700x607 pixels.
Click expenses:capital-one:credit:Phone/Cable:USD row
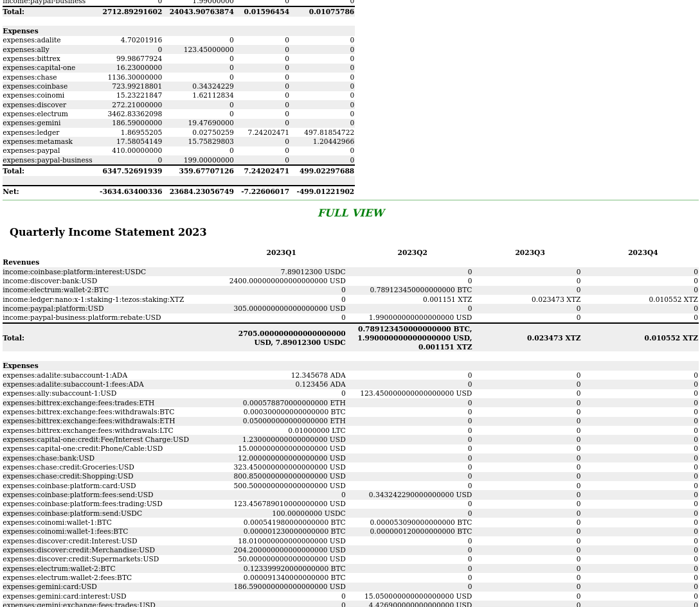tap(82, 449)
